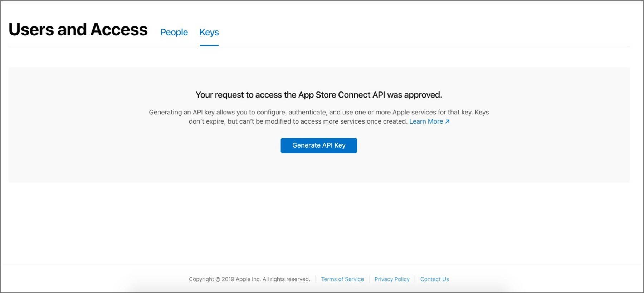Viewport: 644px width, 293px height.
Task: Click the API access approved message
Action: [x=319, y=95]
